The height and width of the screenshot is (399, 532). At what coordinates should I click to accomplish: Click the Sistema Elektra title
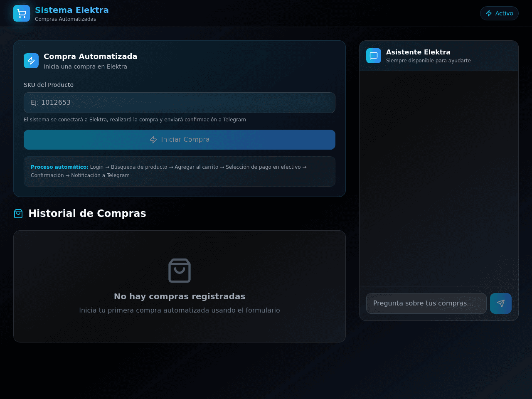click(x=72, y=10)
